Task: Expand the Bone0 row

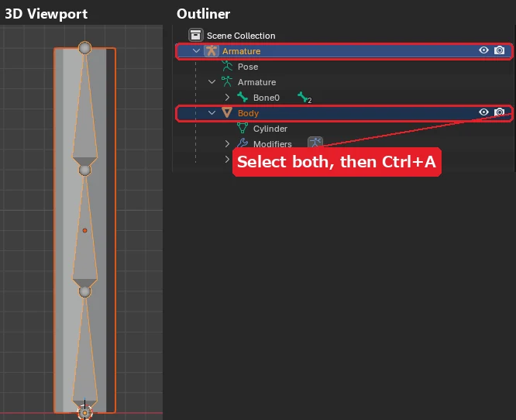Action: click(227, 97)
